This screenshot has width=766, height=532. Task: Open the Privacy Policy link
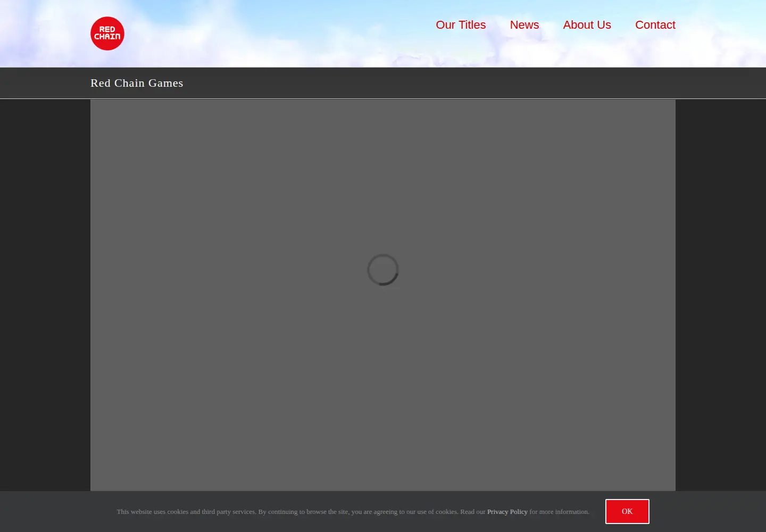click(507, 512)
